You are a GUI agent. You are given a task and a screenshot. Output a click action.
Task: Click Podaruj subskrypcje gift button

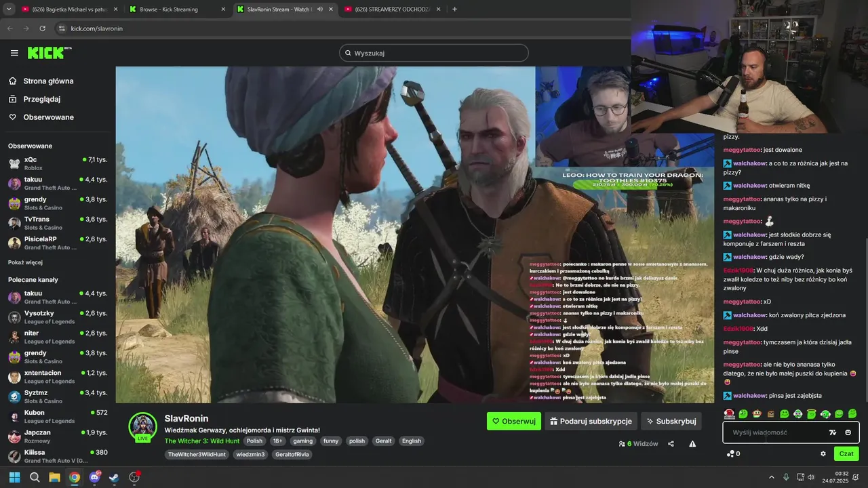(591, 421)
